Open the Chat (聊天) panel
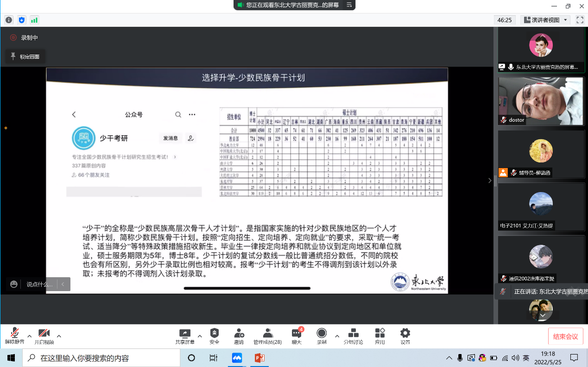The image size is (588, 367). [297, 336]
